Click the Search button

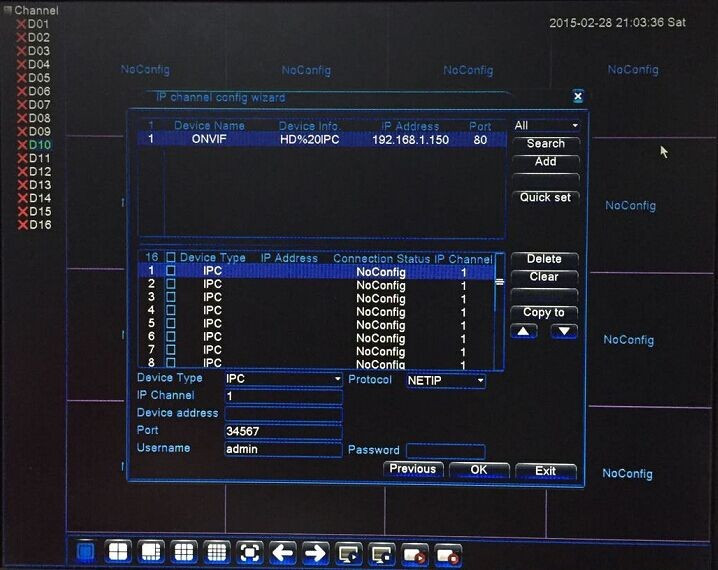coord(545,144)
